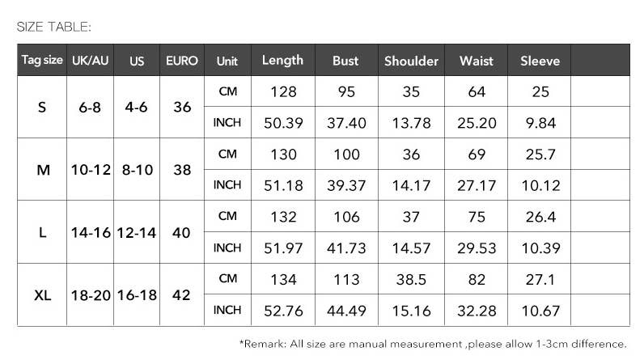This screenshot has width=644, height=364.
Task: Click the Tag size column header
Action: tap(42, 61)
